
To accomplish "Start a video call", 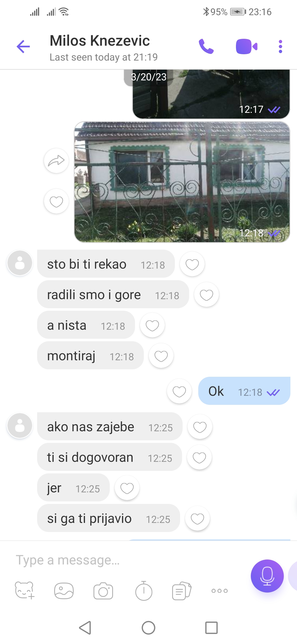I will (247, 47).
